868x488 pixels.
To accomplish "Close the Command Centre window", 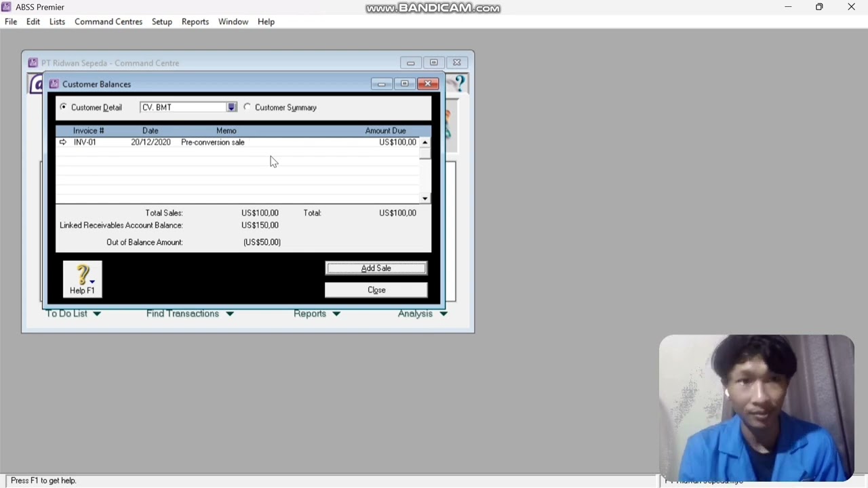I will [456, 62].
